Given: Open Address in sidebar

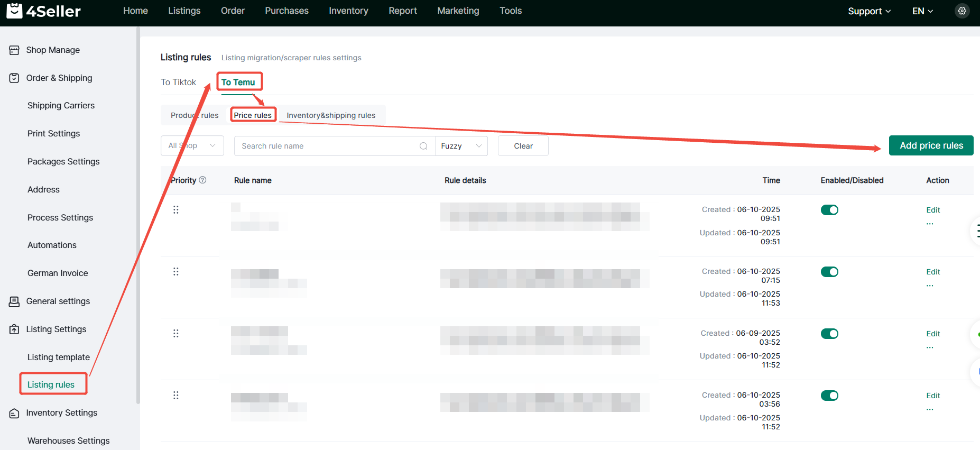Looking at the screenshot, I should 43,190.
